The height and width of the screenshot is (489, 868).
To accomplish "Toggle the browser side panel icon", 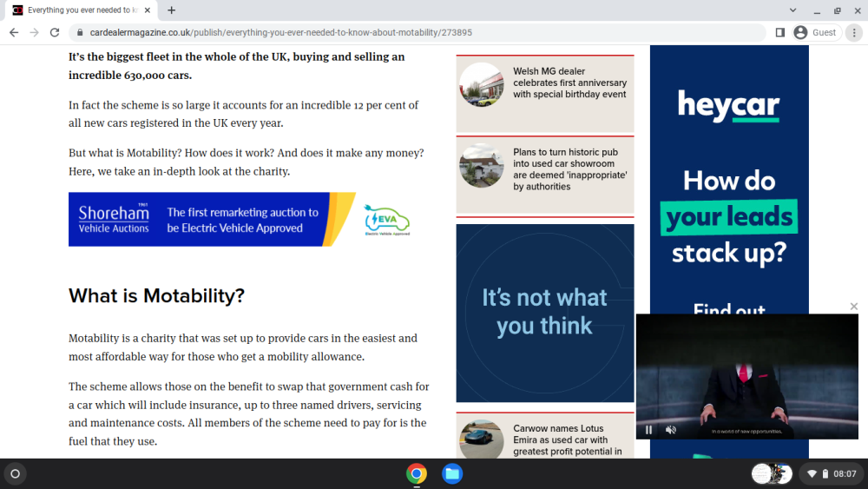I will tap(780, 33).
